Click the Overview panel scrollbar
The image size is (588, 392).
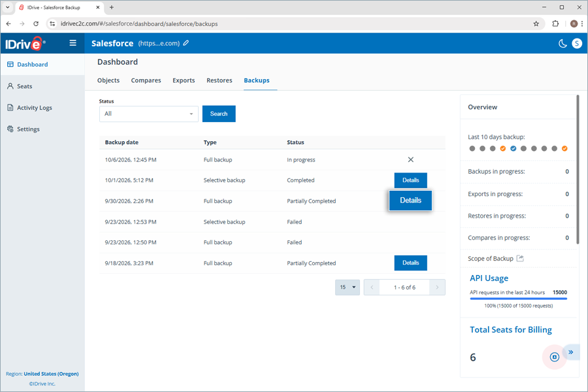coord(578,170)
